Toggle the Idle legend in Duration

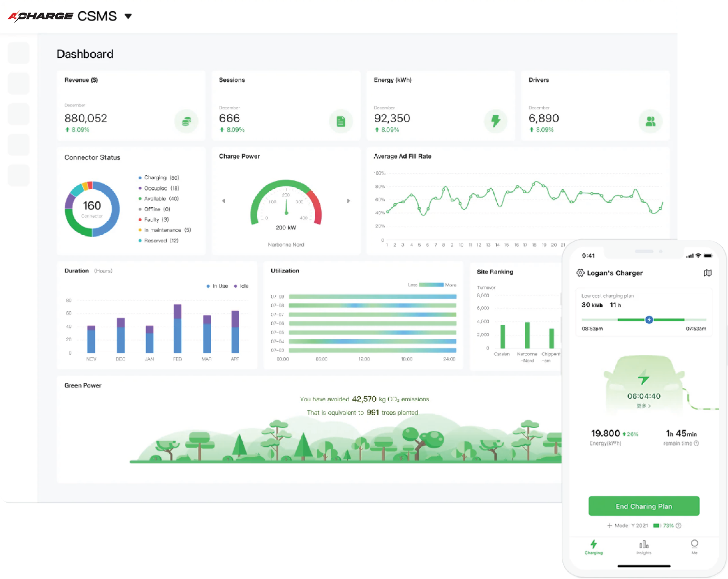[242, 286]
